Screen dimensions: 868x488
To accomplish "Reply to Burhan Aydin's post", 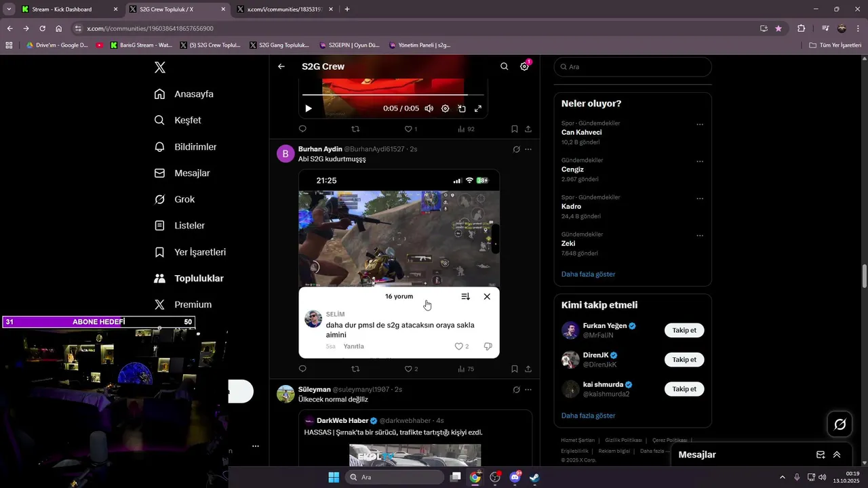I will 302,369.
